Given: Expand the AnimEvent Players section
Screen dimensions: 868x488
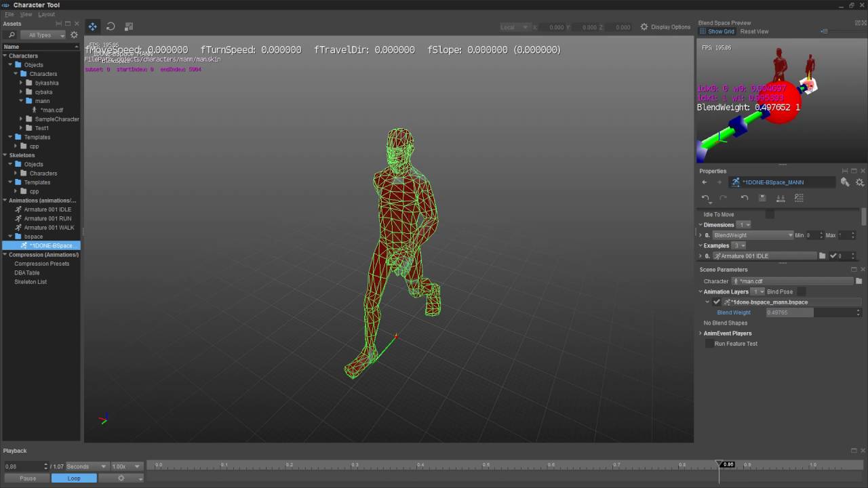Looking at the screenshot, I should (701, 333).
